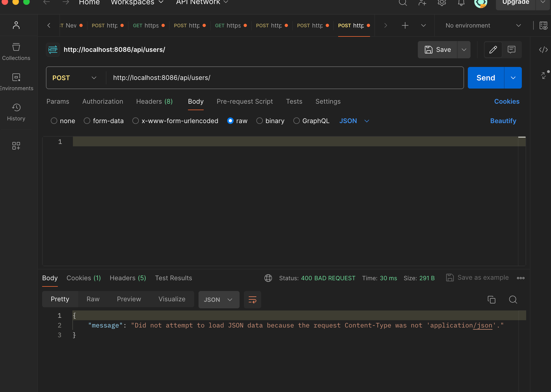Open the POST method dropdown
551x392 pixels.
(74, 78)
